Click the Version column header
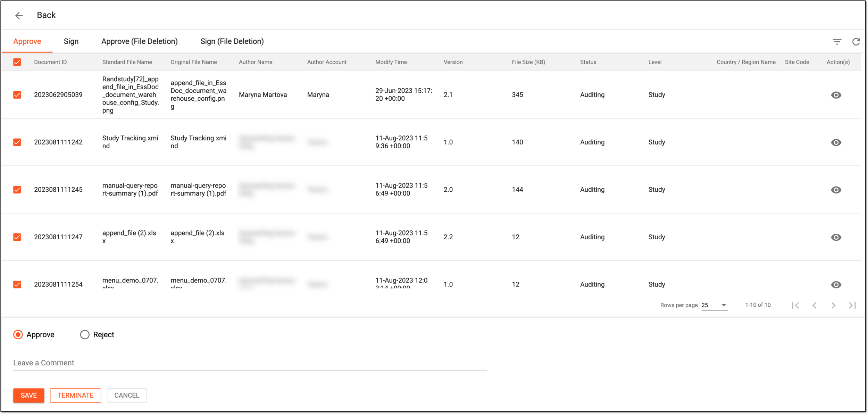 click(453, 62)
